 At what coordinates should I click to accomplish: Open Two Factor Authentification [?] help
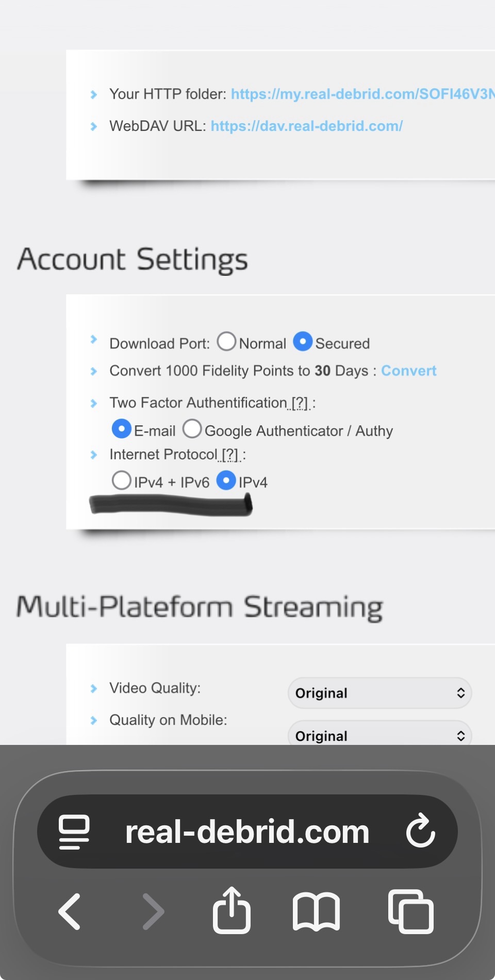[x=300, y=403]
